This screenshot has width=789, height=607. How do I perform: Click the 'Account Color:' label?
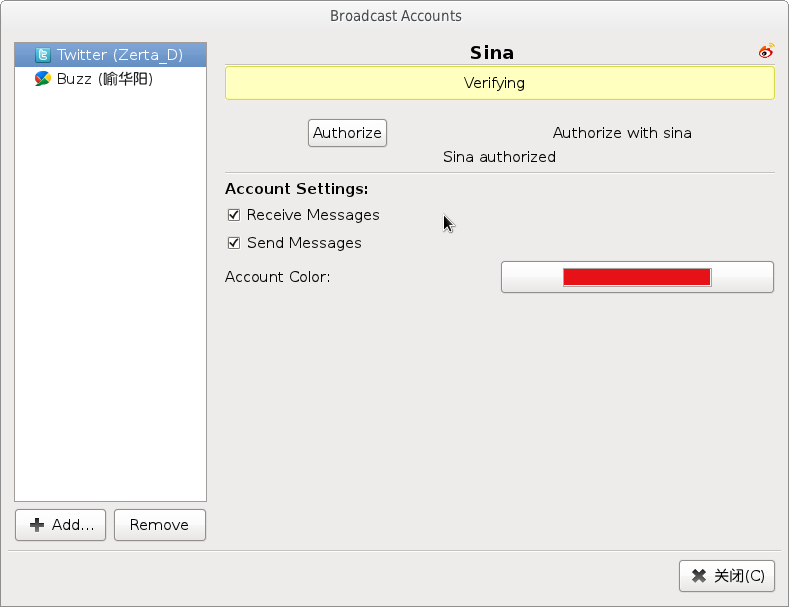pyautogui.click(x=277, y=277)
